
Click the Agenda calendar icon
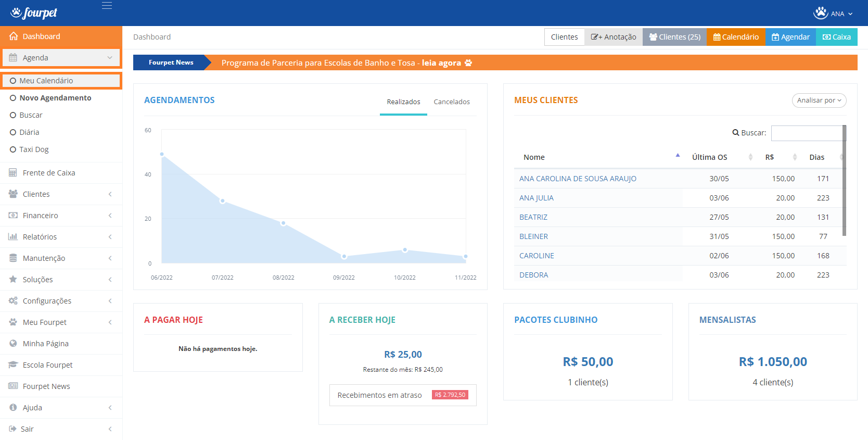[13, 58]
